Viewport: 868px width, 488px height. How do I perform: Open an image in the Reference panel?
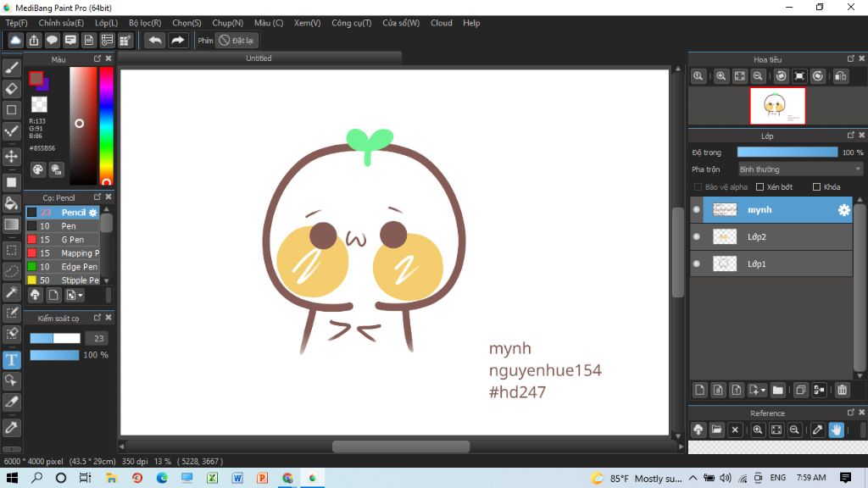(716, 430)
